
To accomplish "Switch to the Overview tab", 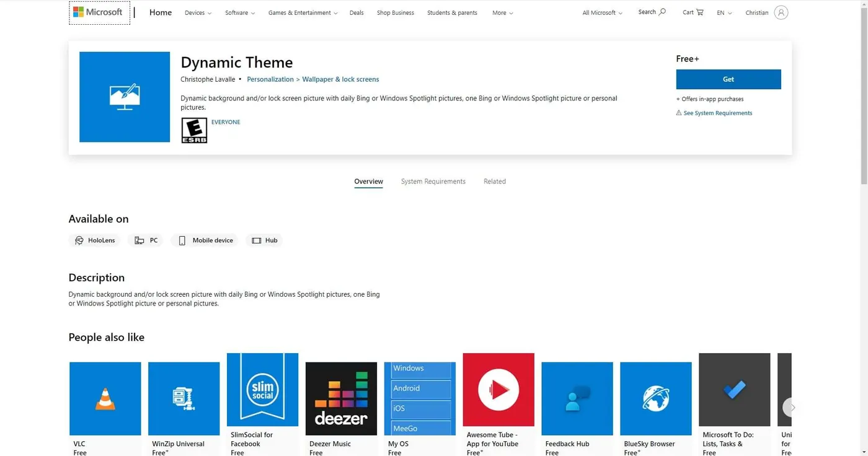I will (369, 182).
